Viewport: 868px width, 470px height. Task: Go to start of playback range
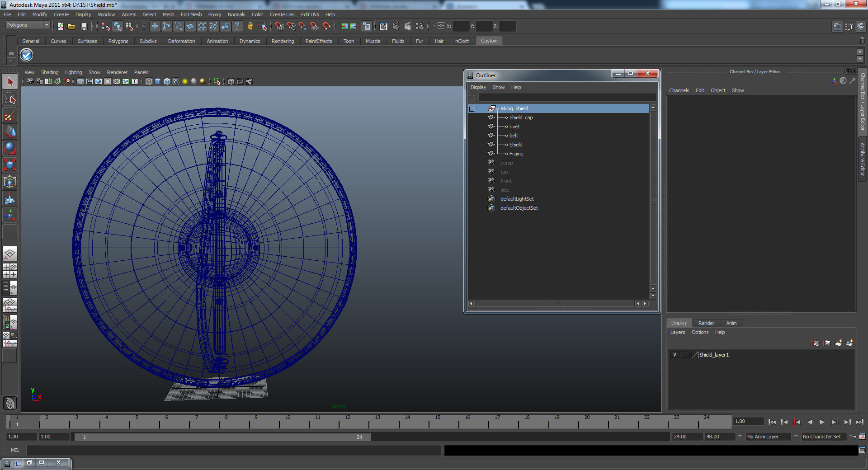772,422
